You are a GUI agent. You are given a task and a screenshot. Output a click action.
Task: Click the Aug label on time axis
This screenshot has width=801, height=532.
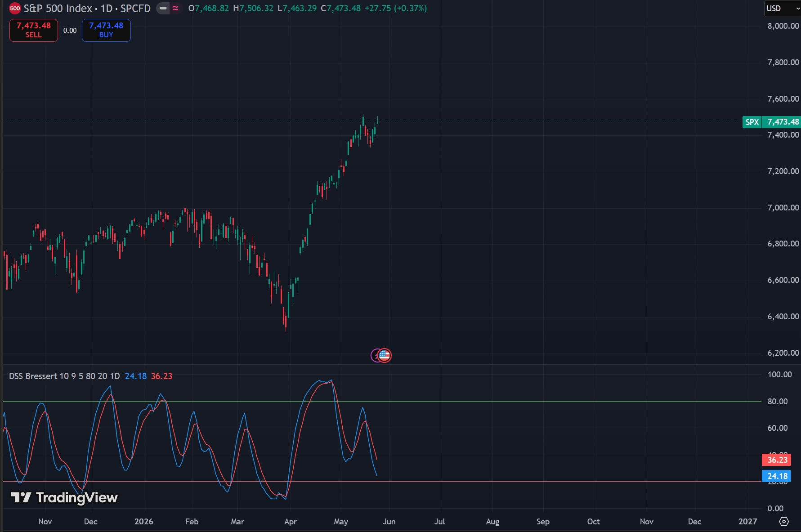click(x=492, y=522)
